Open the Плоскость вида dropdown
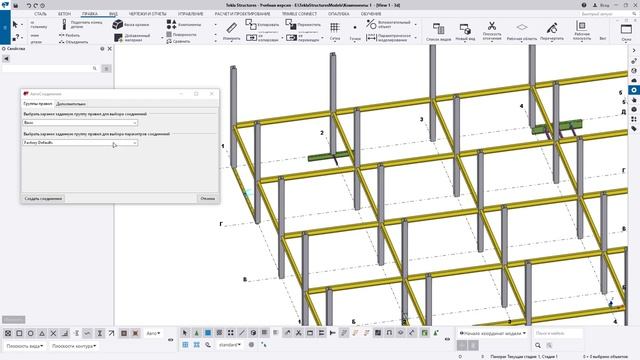640x360 pixels. tap(25, 346)
